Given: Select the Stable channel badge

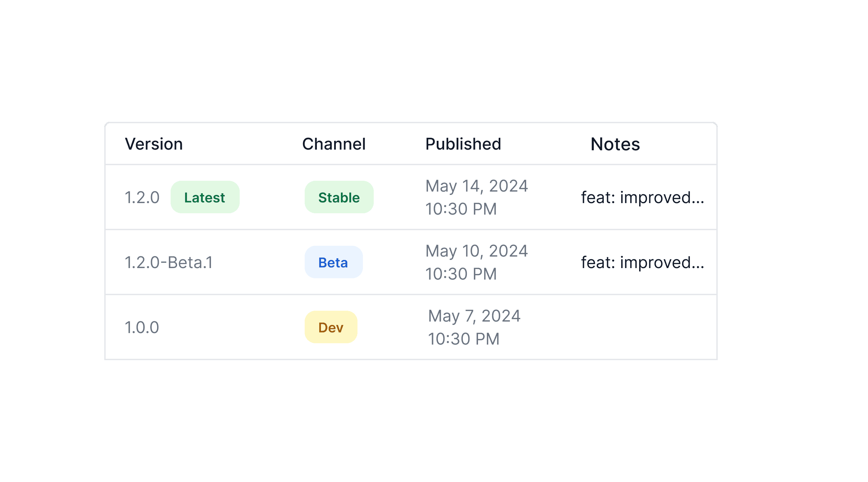Looking at the screenshot, I should [x=339, y=197].
